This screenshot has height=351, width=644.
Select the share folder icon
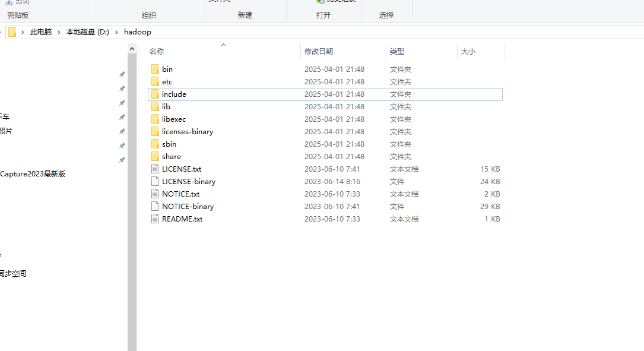155,156
